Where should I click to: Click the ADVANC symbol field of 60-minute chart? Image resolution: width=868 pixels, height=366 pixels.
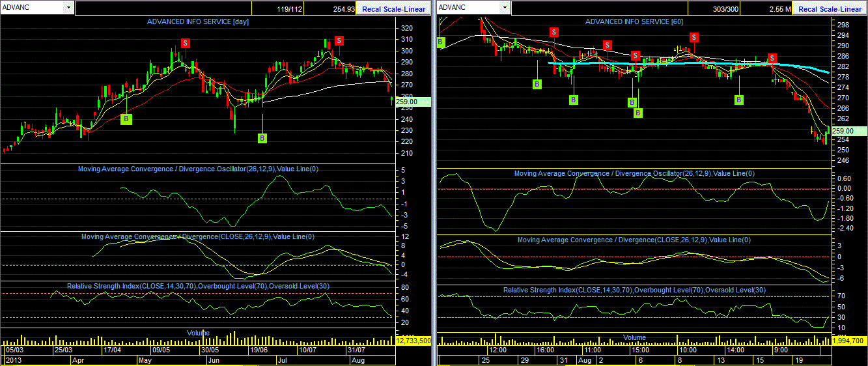click(468, 8)
